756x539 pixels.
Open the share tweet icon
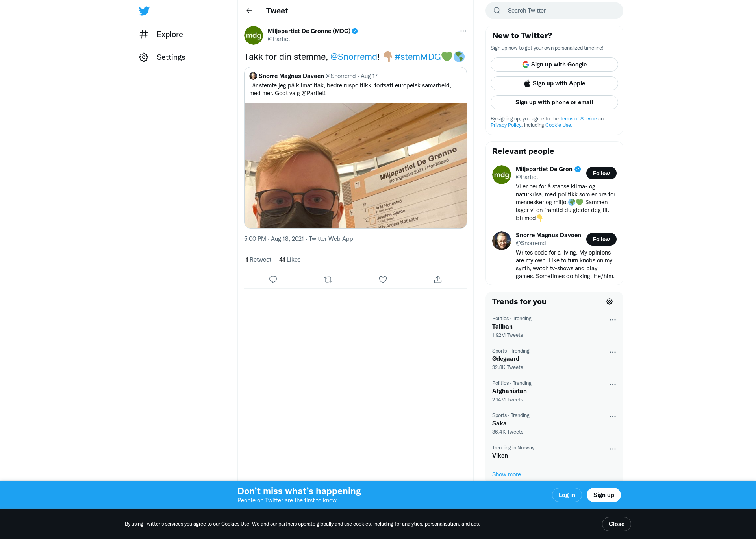point(438,279)
